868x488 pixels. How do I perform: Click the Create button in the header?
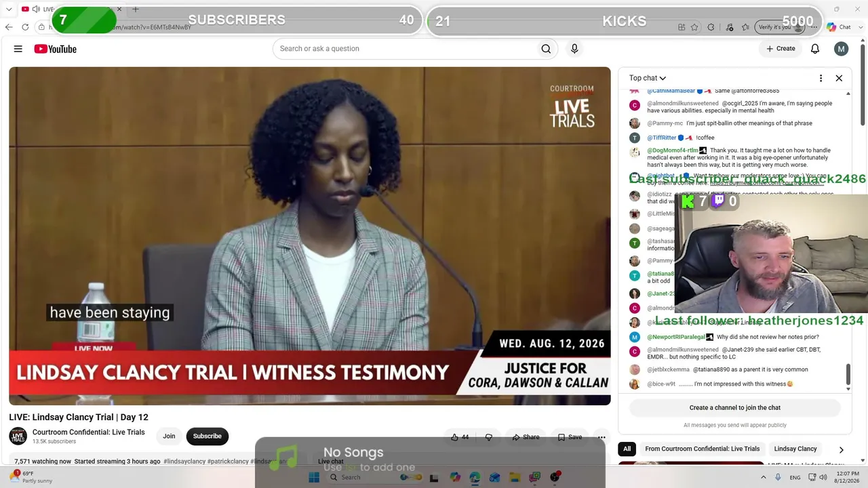[781, 49]
